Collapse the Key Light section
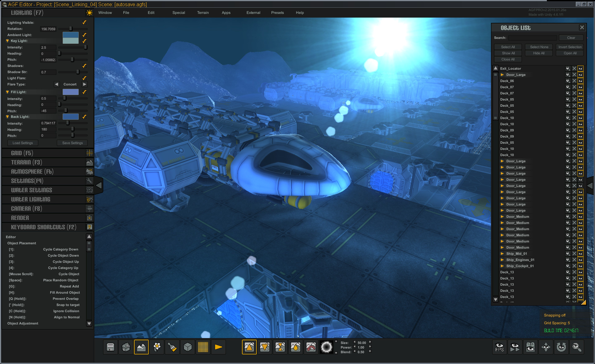 click(x=7, y=41)
